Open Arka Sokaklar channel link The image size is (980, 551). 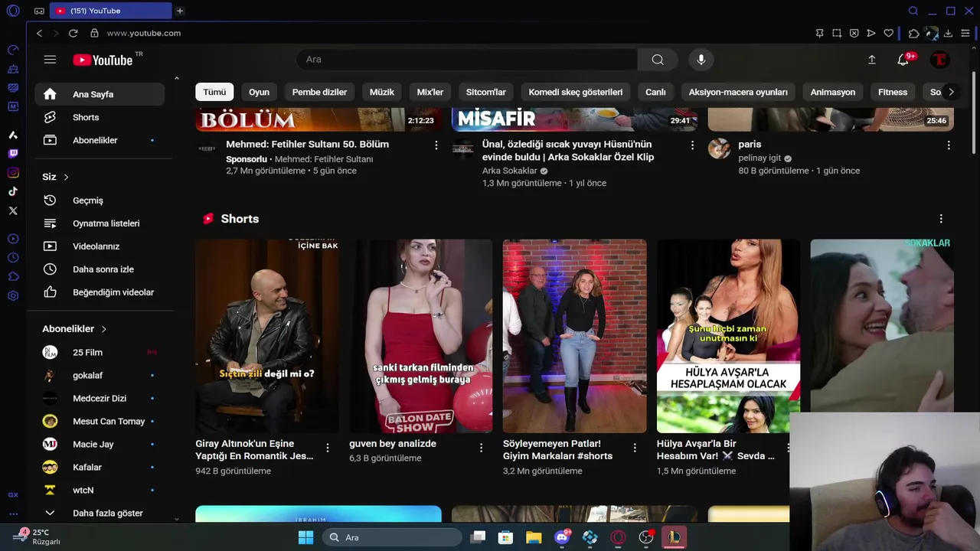pos(510,171)
